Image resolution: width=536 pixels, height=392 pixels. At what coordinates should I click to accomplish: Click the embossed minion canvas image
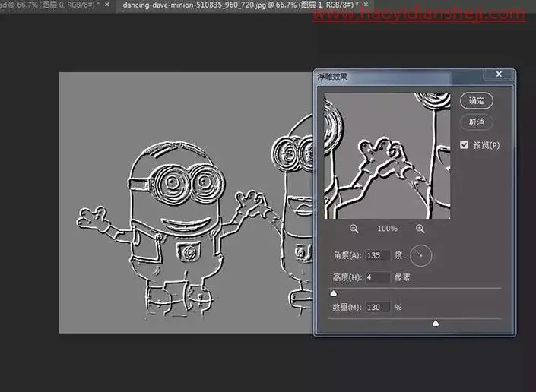tap(186, 203)
